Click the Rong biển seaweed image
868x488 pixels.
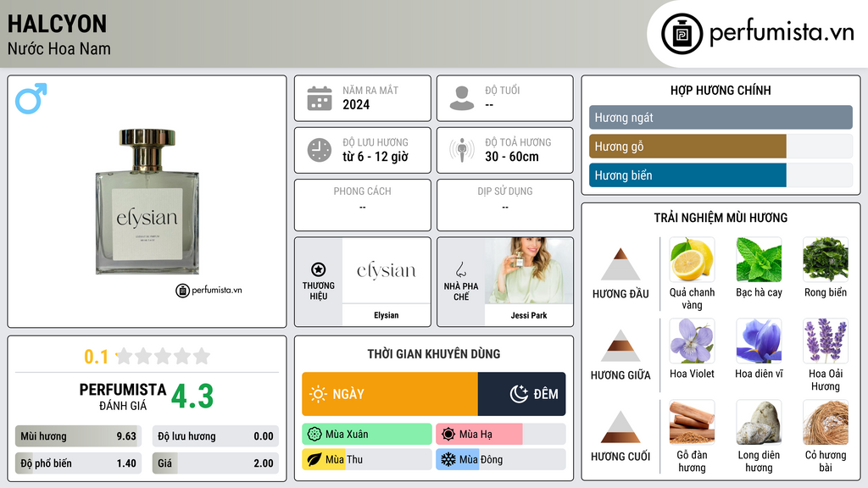tap(826, 259)
